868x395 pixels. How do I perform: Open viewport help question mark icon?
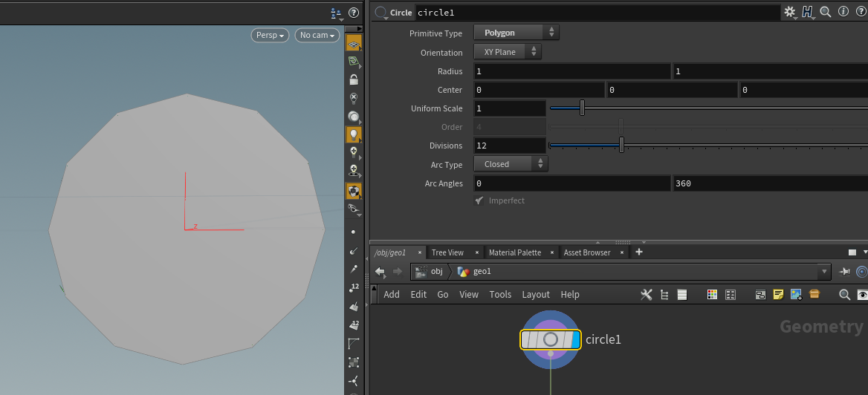354,12
